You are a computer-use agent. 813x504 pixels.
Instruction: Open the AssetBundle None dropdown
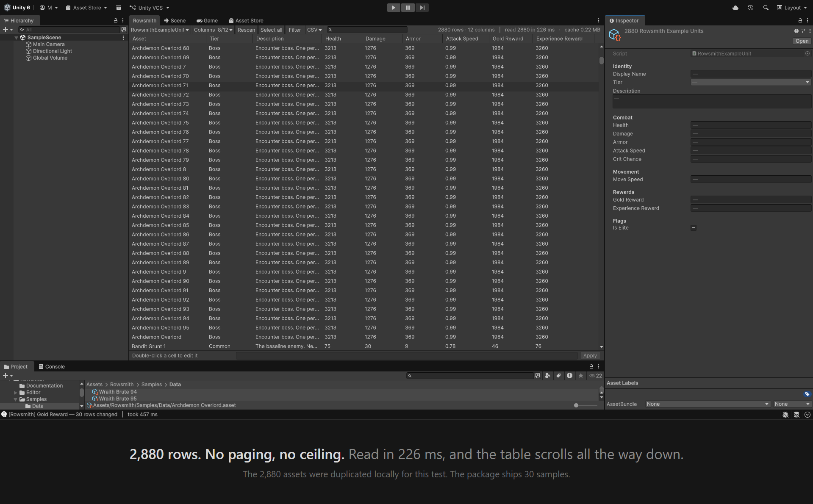[708, 404]
